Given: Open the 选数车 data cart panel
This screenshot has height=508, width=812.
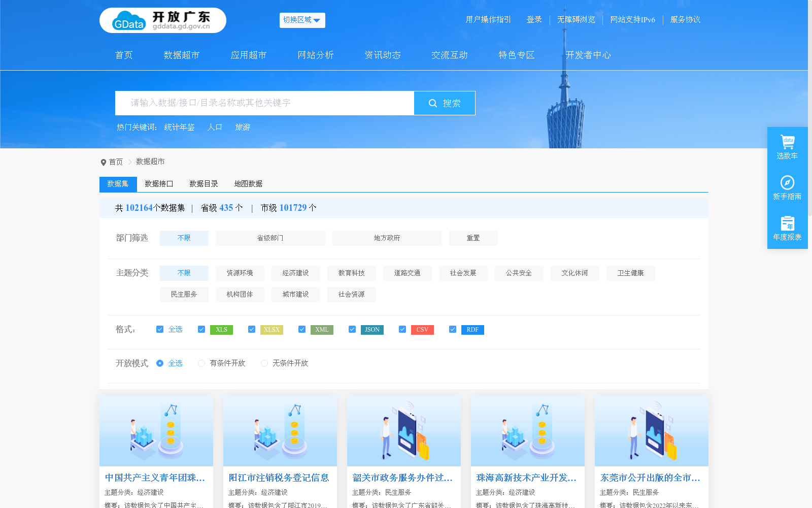Looking at the screenshot, I should (787, 146).
